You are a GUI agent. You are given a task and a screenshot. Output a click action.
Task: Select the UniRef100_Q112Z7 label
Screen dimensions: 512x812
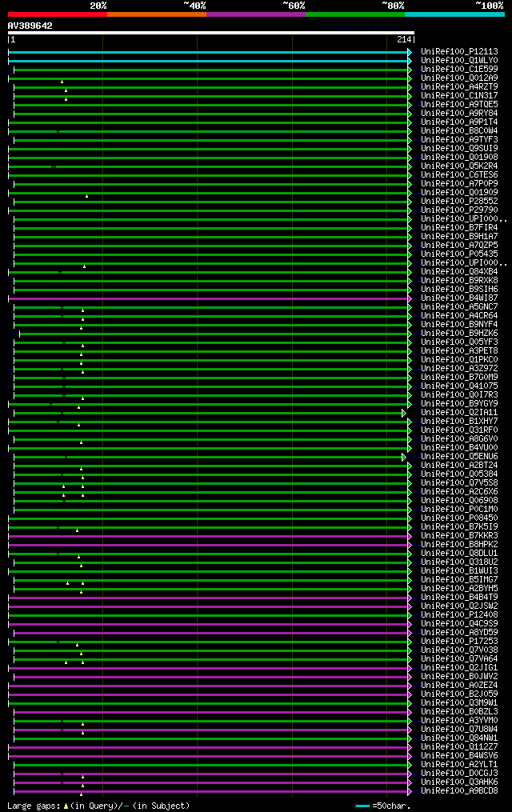click(x=459, y=747)
